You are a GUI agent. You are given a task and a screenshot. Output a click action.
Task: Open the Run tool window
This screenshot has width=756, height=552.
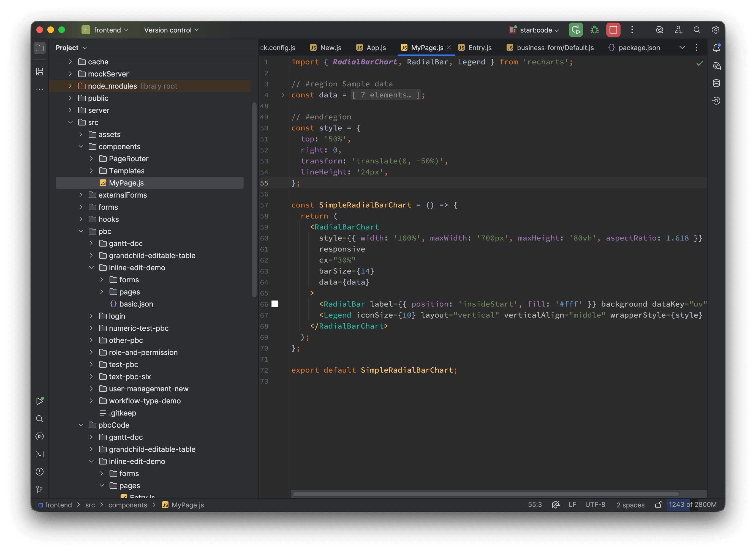point(39,401)
